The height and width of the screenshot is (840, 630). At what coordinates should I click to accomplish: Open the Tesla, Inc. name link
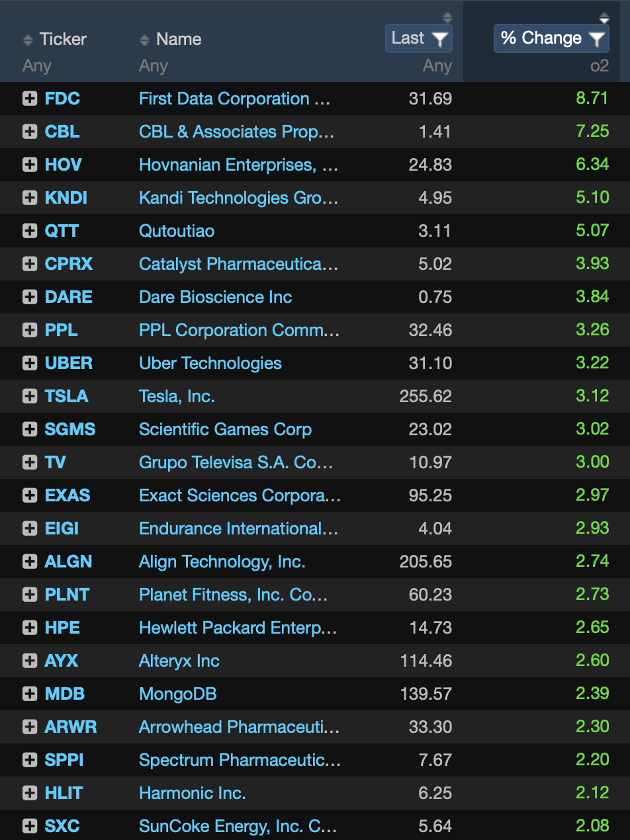pos(177,396)
